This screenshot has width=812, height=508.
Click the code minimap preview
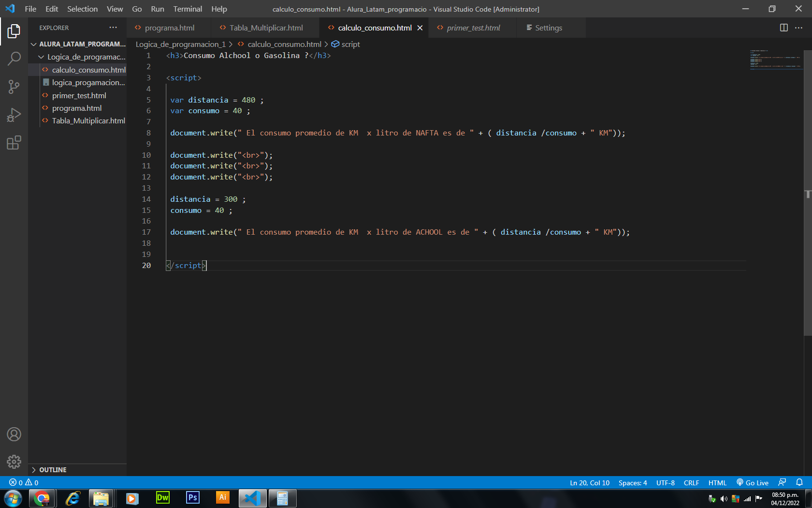pyautogui.click(x=776, y=60)
